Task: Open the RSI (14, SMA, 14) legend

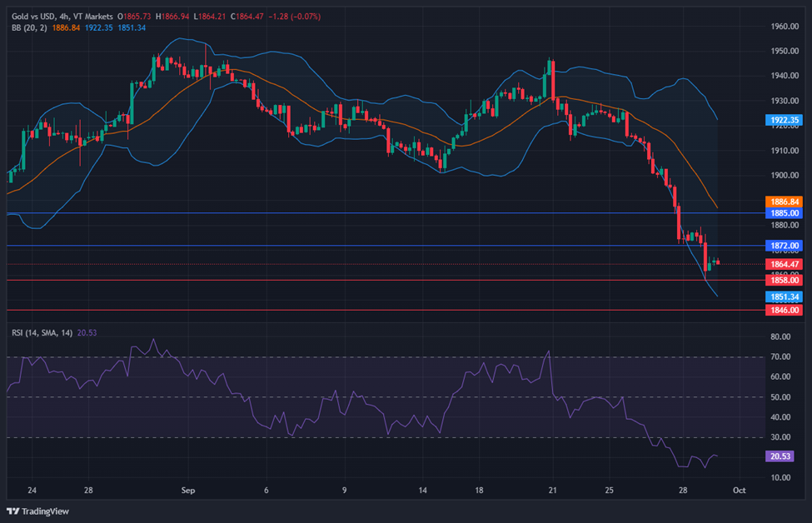Action: pyautogui.click(x=42, y=332)
